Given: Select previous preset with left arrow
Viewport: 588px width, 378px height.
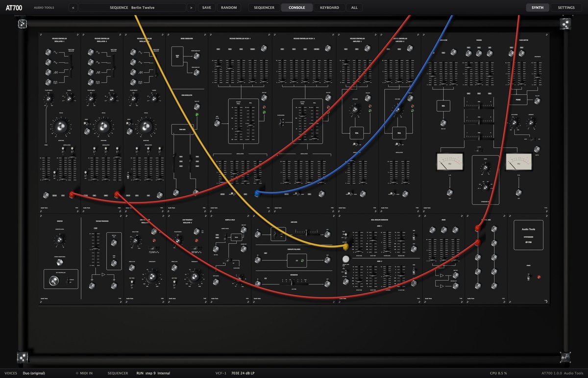Looking at the screenshot, I should coord(73,7).
